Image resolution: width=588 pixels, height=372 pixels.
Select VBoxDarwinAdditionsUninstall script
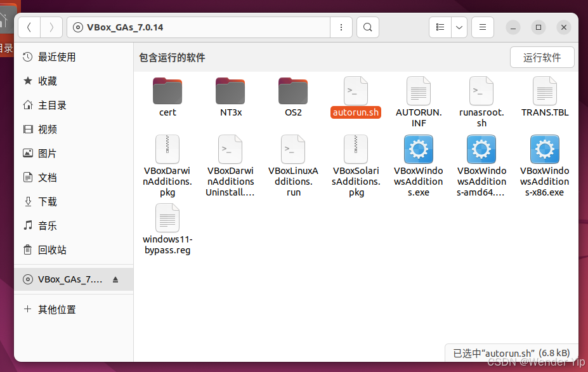[230, 166]
